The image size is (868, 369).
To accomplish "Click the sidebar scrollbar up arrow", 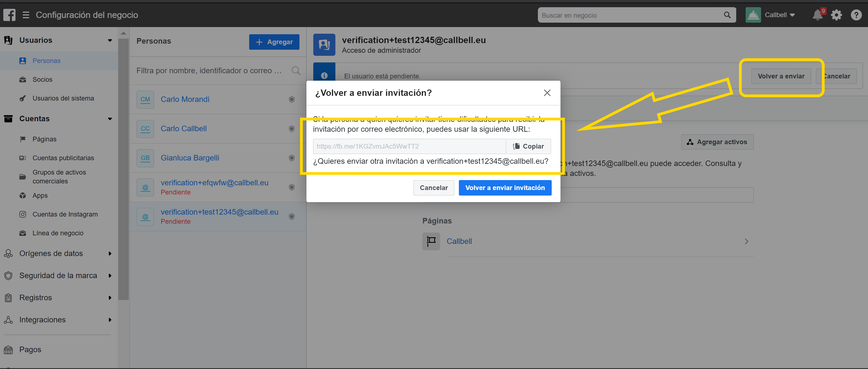I will coord(123,33).
